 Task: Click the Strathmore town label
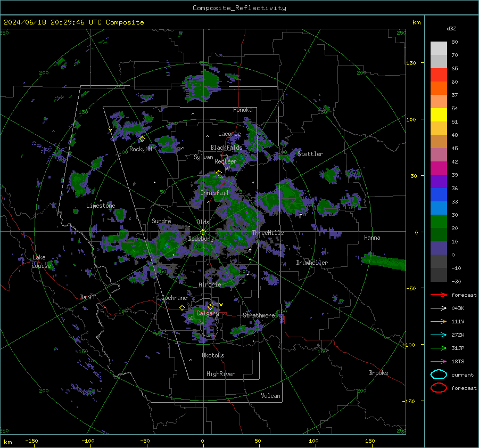point(259,315)
